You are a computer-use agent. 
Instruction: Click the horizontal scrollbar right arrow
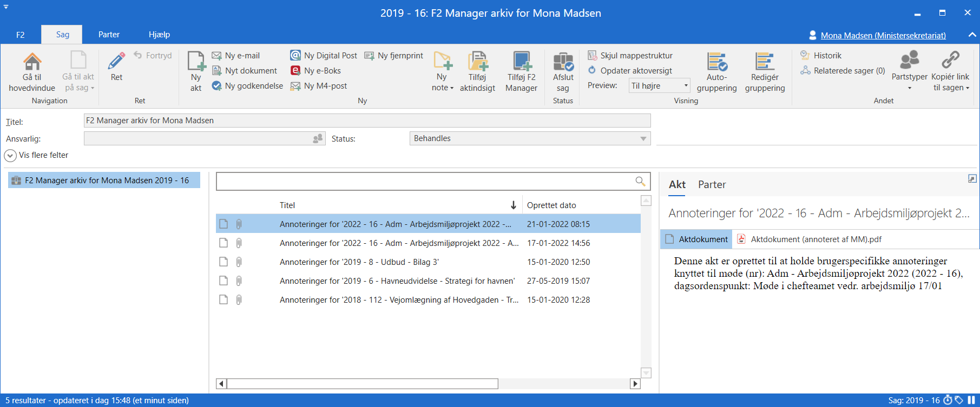pos(635,384)
